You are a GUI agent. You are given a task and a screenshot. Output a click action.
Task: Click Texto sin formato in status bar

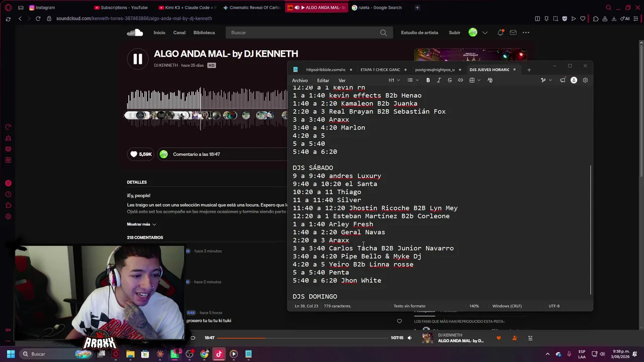point(410,306)
